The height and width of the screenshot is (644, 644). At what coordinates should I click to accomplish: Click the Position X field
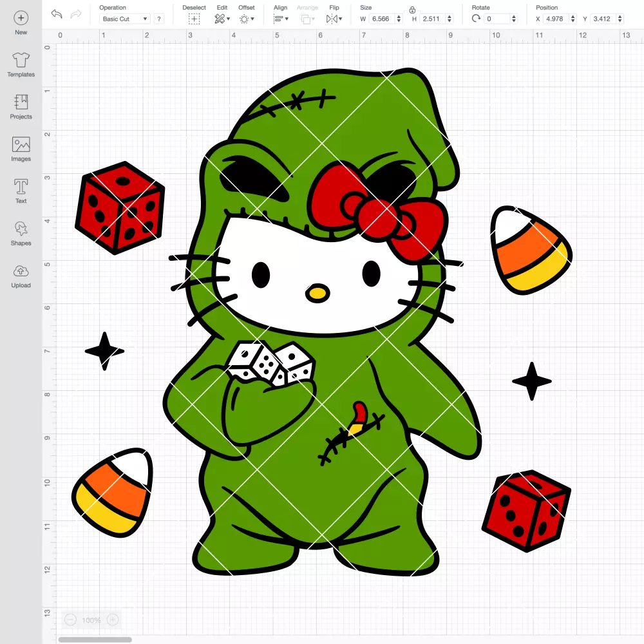click(556, 19)
